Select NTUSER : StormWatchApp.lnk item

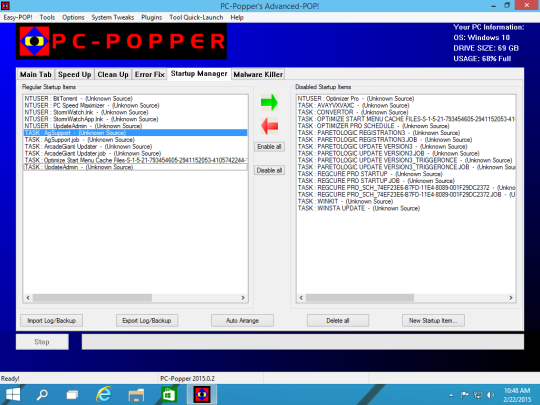136,119
